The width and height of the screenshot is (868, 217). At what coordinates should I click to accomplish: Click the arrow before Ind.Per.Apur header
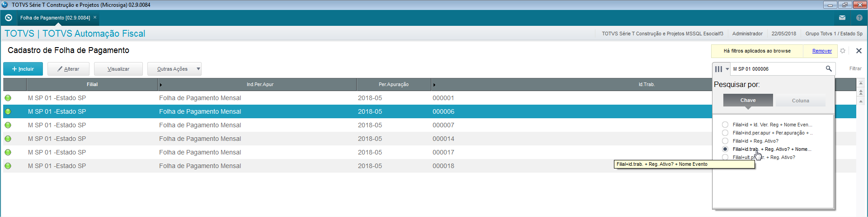point(160,85)
